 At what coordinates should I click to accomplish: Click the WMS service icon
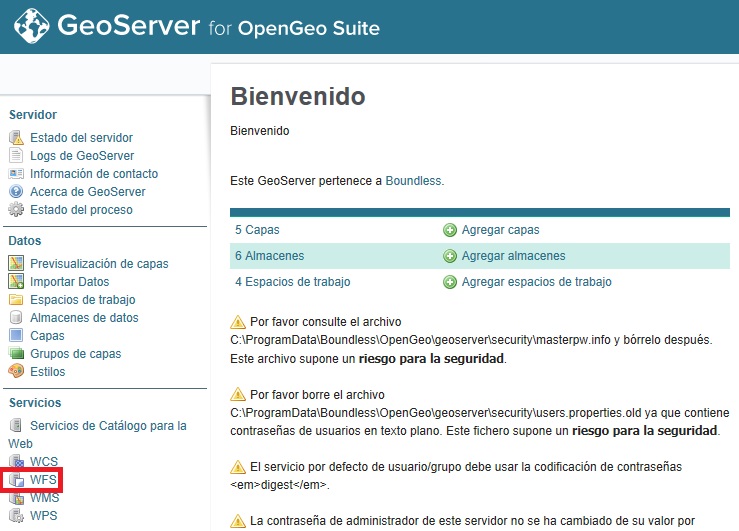click(x=16, y=498)
